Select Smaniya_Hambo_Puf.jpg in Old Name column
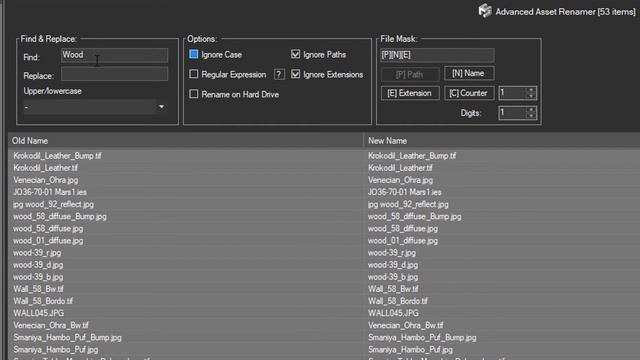640x360 pixels. point(56,350)
